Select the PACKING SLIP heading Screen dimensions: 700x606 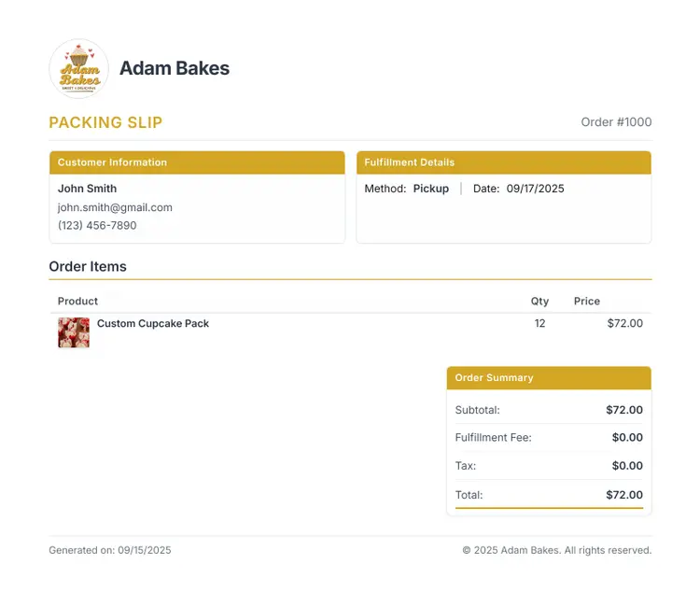pyautogui.click(x=105, y=122)
